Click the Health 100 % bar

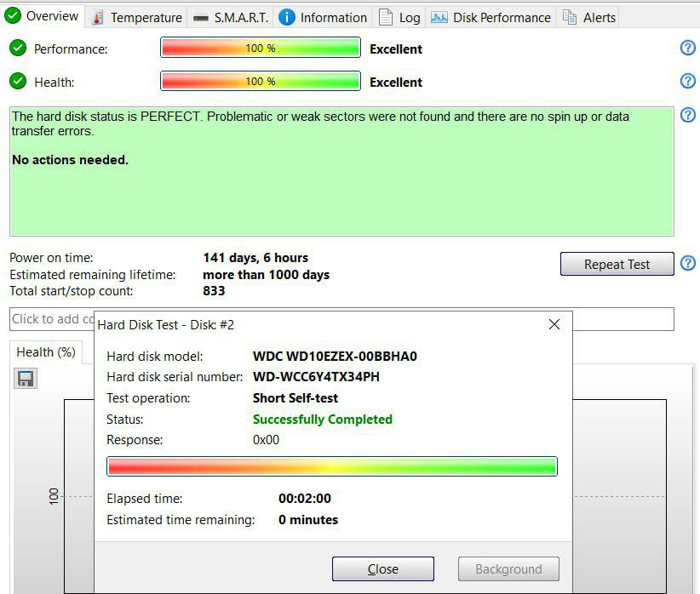(x=260, y=82)
